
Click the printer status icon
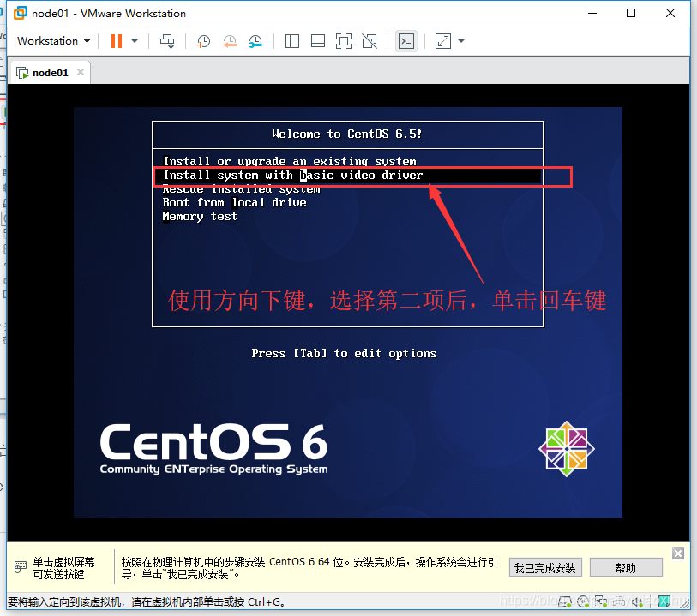(x=618, y=601)
